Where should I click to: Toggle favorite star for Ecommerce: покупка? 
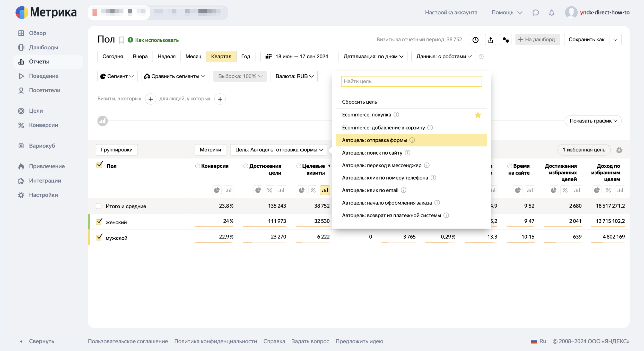[478, 115]
